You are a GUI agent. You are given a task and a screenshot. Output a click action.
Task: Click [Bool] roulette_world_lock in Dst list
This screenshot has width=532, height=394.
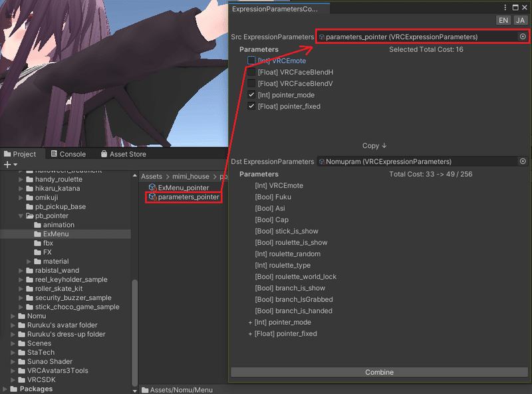pyautogui.click(x=295, y=277)
